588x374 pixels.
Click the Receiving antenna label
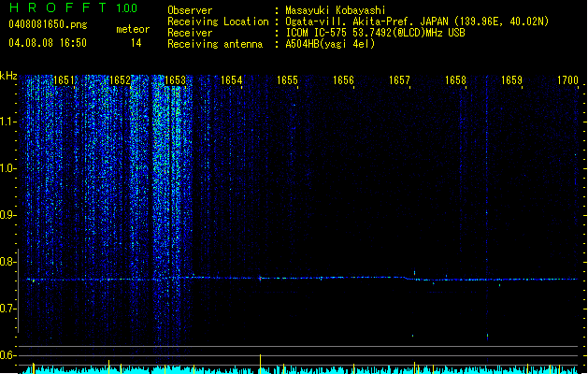click(x=215, y=44)
